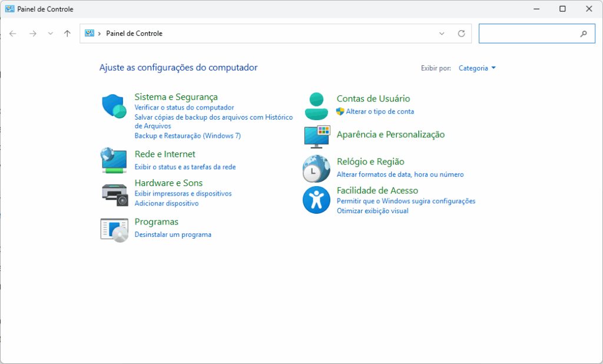Open the forward navigation dropdown chevron
603x364 pixels.
click(x=50, y=34)
